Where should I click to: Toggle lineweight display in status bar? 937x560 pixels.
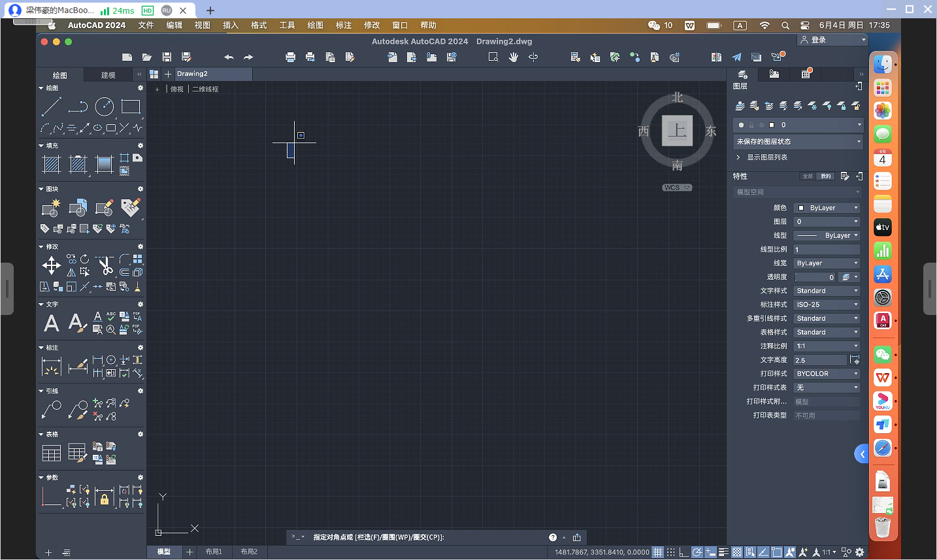click(x=724, y=552)
